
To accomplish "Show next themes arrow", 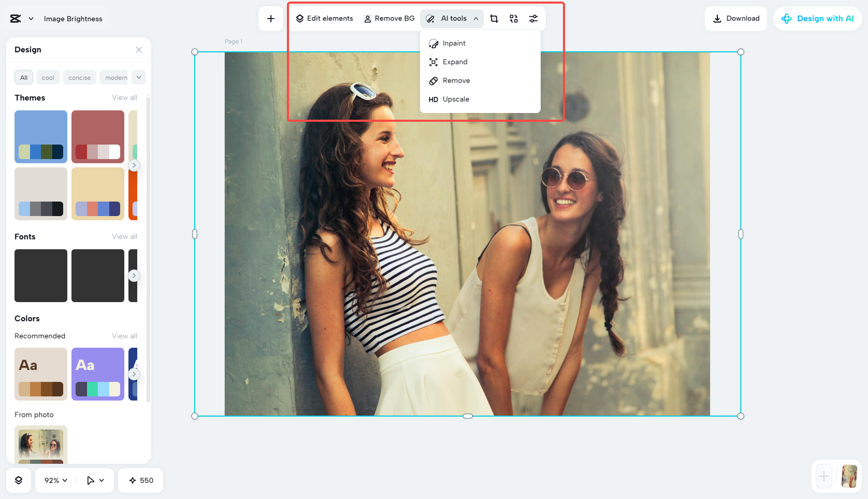I will point(134,165).
